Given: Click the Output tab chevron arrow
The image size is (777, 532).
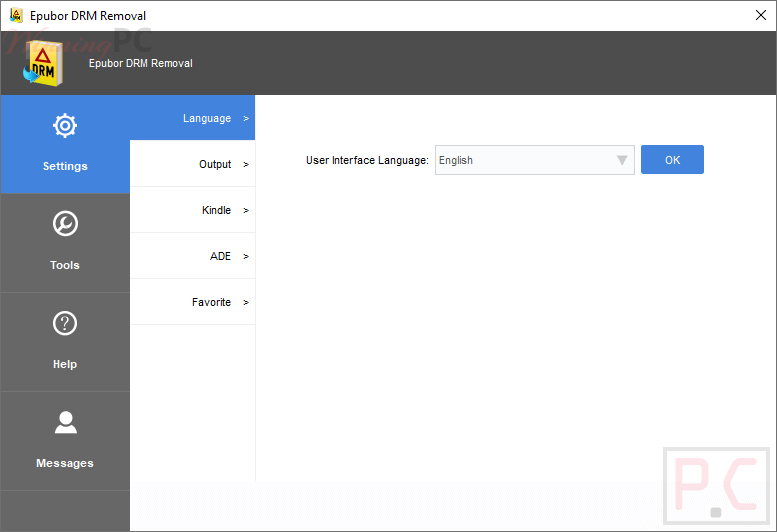Looking at the screenshot, I should 246,164.
